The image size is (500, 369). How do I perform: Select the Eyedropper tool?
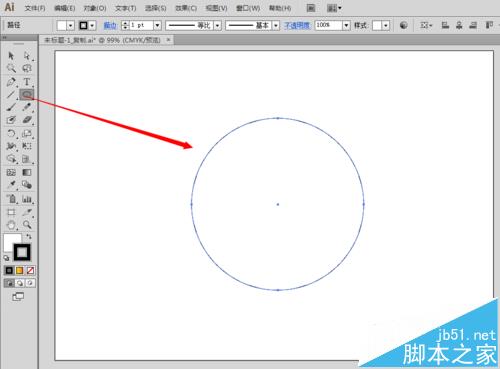(11, 185)
